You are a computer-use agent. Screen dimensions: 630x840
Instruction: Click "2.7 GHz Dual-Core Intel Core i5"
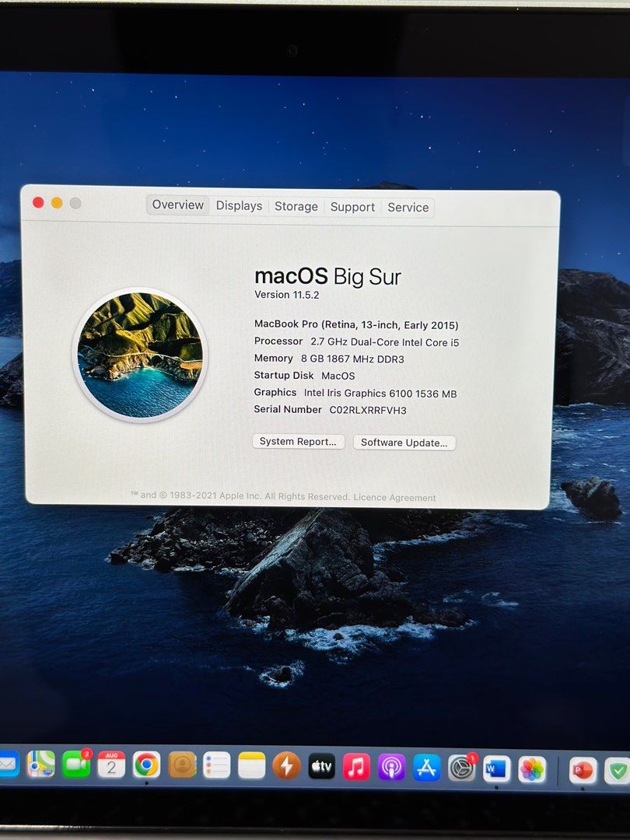(385, 342)
